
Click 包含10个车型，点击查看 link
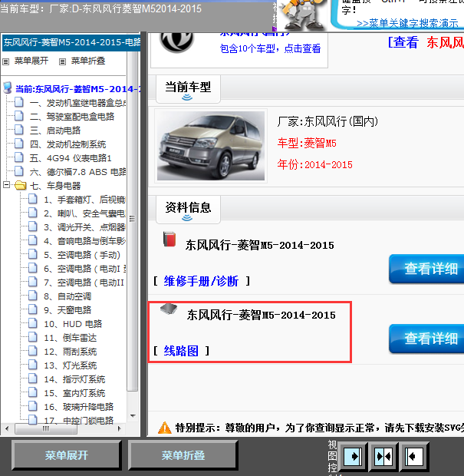pos(270,48)
